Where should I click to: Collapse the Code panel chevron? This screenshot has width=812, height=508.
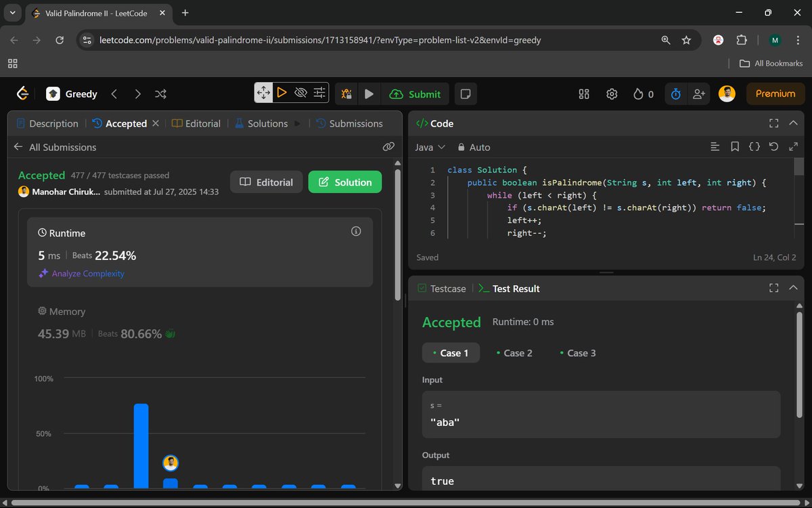[x=794, y=123]
